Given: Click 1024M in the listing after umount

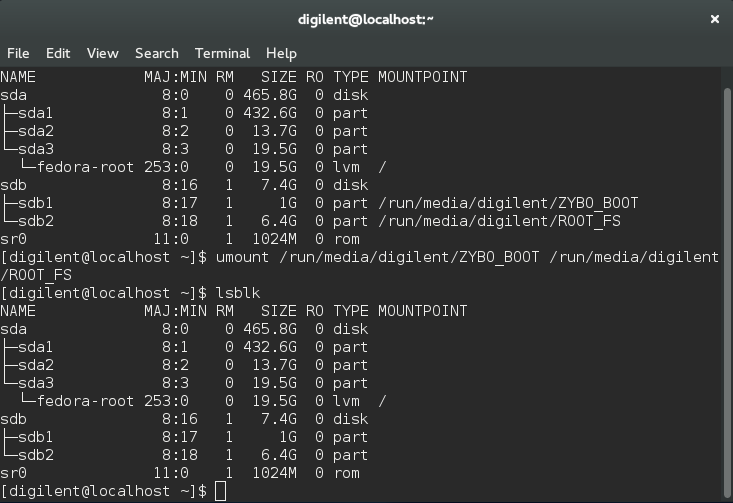Looking at the screenshot, I should point(274,473).
